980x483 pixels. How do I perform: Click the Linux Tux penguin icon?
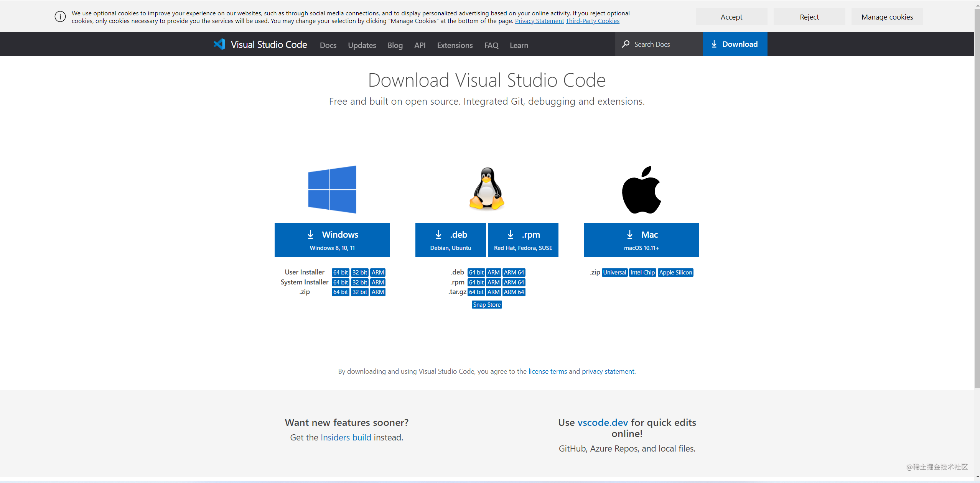point(487,189)
